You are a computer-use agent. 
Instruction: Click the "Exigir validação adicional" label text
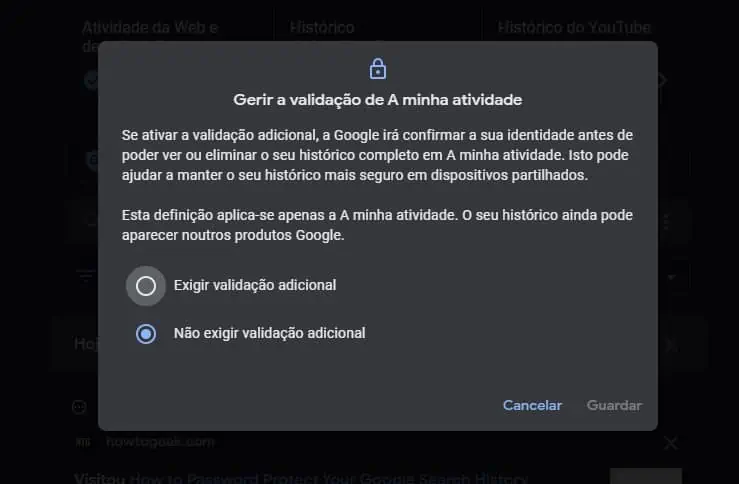(x=255, y=285)
